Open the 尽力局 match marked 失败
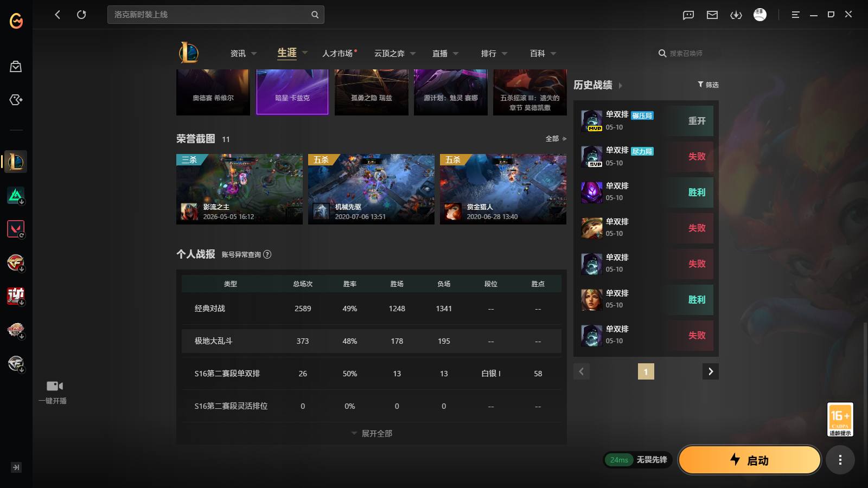This screenshot has height=488, width=868. click(646, 156)
